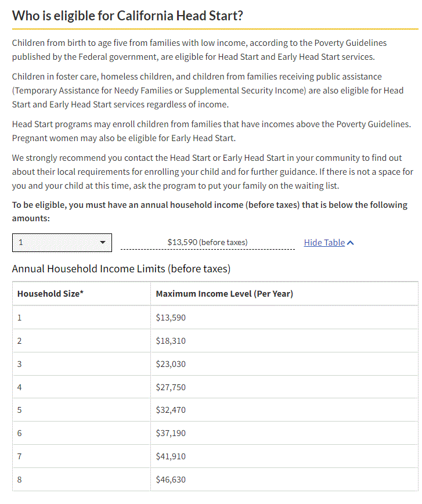Select the heading Who is eligible for California Head Start

pos(128,15)
